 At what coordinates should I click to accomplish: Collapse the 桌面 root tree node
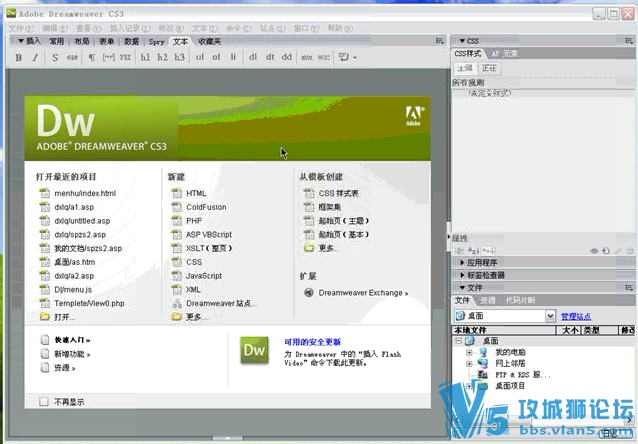click(459, 341)
